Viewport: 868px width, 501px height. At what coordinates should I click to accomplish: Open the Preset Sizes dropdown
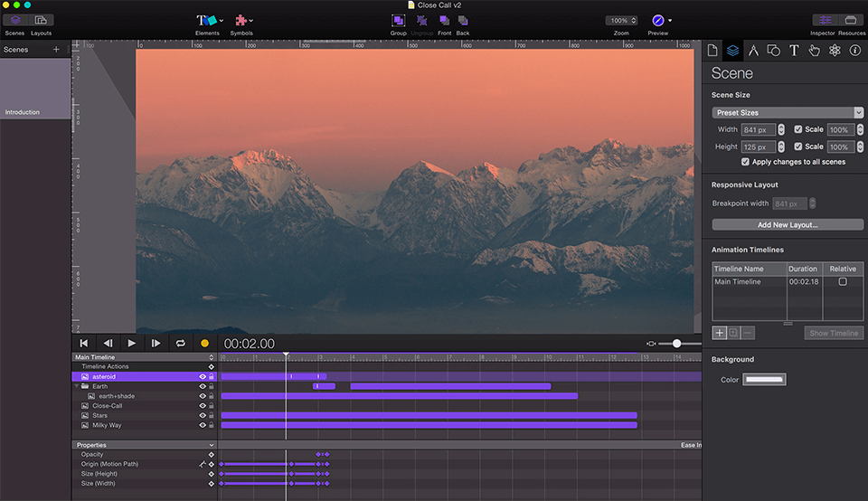point(787,113)
